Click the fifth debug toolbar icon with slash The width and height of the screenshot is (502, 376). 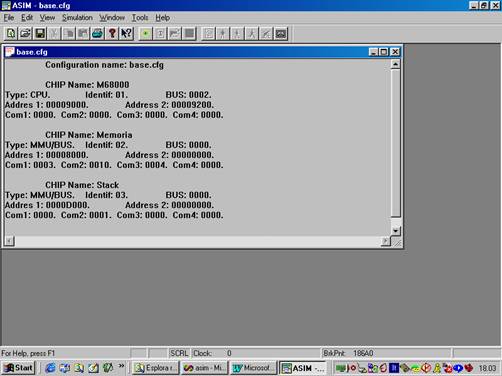pyautogui.click(x=266, y=33)
